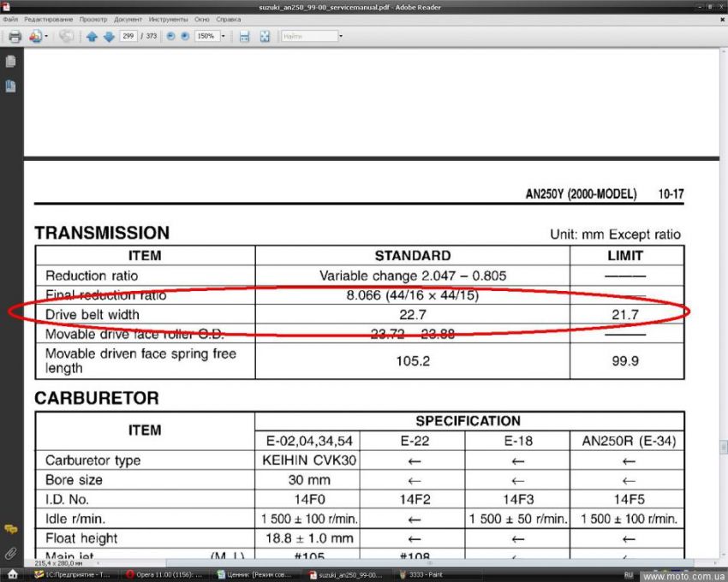Click the TRANSMISSION section heading
Image resolution: width=728 pixels, height=582 pixels.
(102, 233)
